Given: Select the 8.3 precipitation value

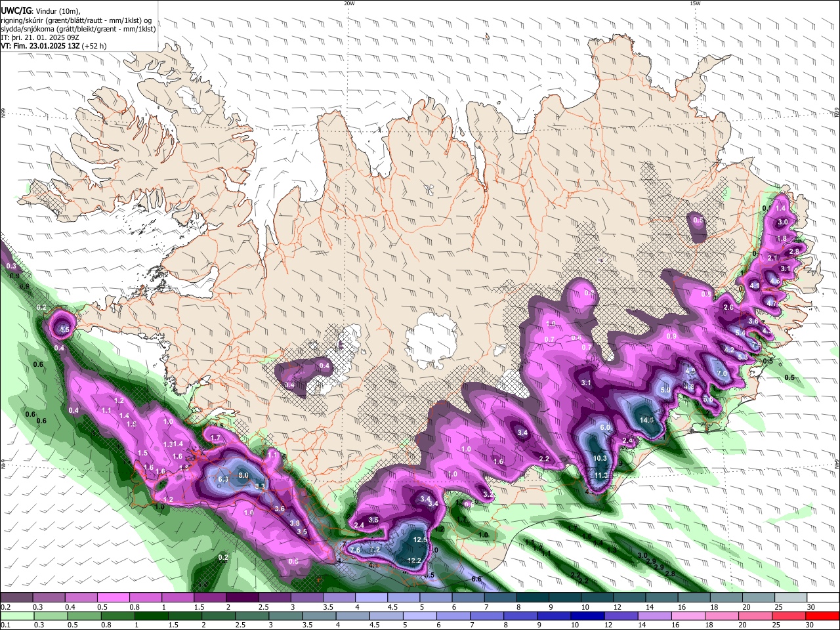Looking at the screenshot, I should 260,486.
